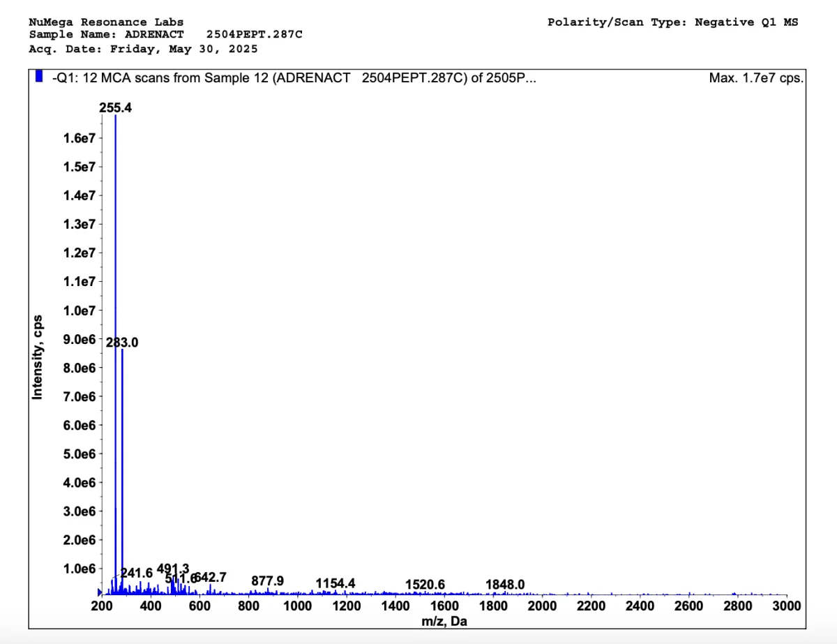The height and width of the screenshot is (644, 837).
Task: Click the blue triangle marker at axis origin
Action: (x=100, y=592)
